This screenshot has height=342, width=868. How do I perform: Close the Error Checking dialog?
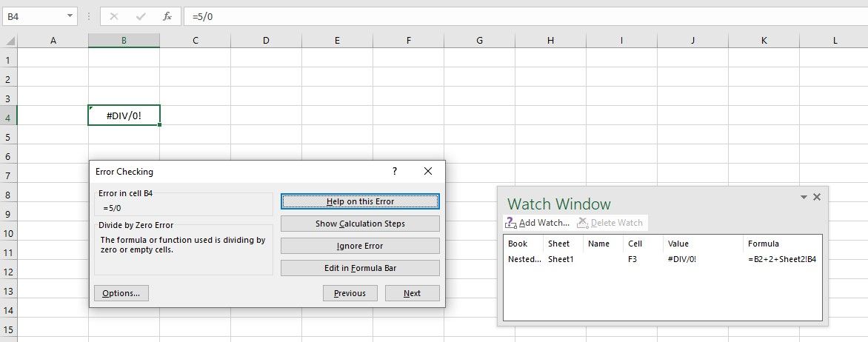[428, 172]
